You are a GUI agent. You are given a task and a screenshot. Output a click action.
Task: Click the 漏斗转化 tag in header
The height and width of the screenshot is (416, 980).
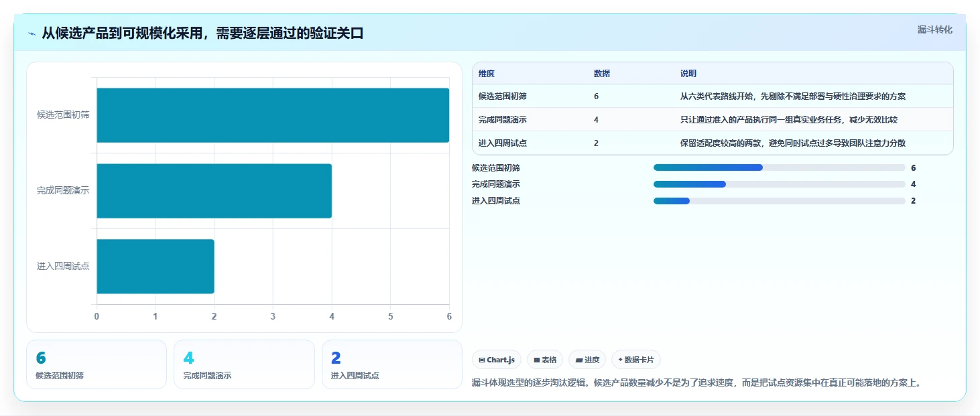coord(934,29)
